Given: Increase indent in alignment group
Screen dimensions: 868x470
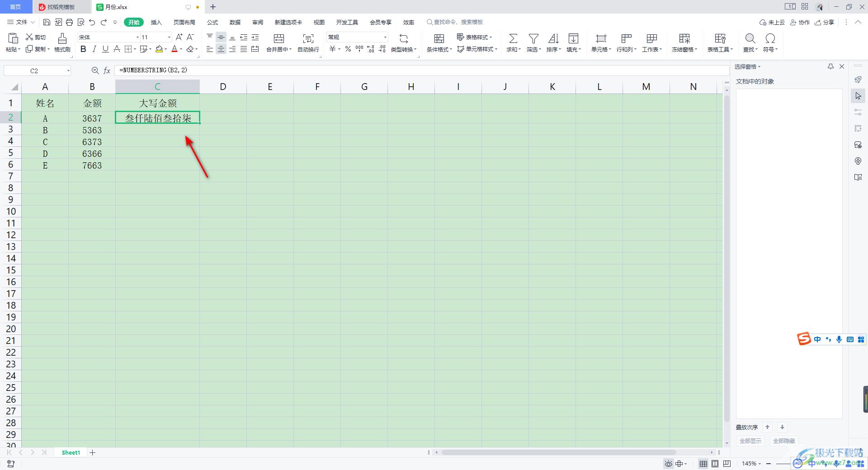Looking at the screenshot, I should [255, 37].
